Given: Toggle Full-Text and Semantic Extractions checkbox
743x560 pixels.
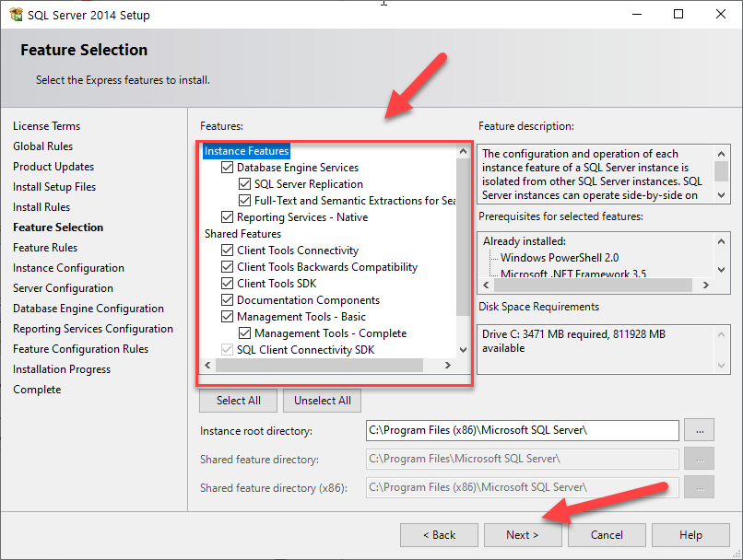Looking at the screenshot, I should [244, 200].
